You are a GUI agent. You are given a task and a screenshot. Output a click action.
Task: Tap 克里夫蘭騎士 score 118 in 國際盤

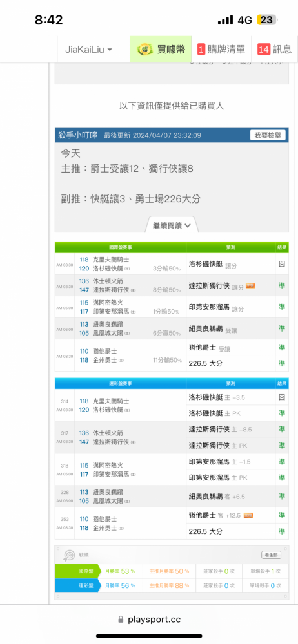click(84, 260)
